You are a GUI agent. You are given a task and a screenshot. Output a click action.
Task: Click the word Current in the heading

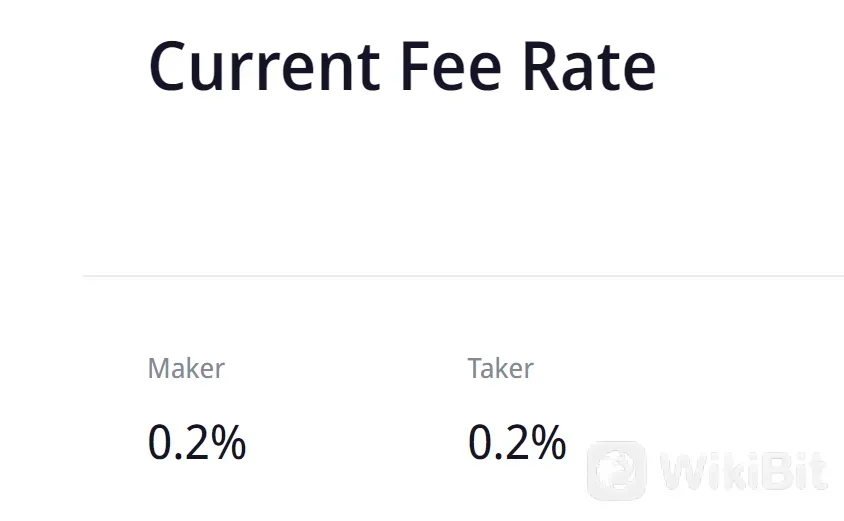pos(264,66)
